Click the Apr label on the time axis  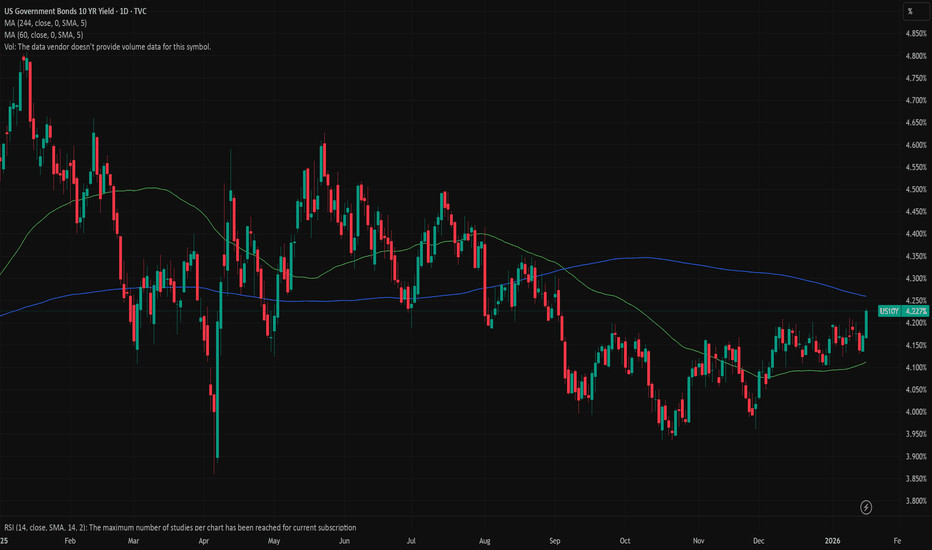[x=204, y=540]
